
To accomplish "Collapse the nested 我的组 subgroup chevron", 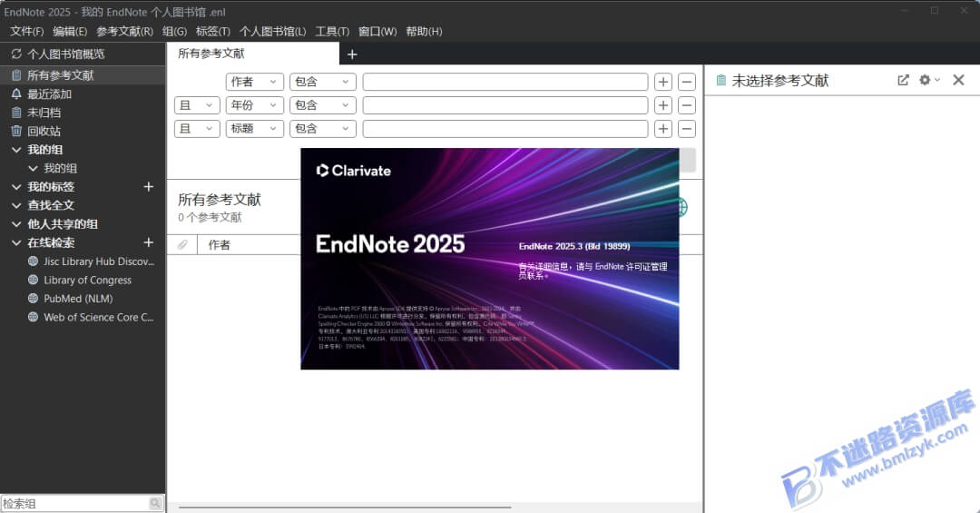I will pos(34,168).
